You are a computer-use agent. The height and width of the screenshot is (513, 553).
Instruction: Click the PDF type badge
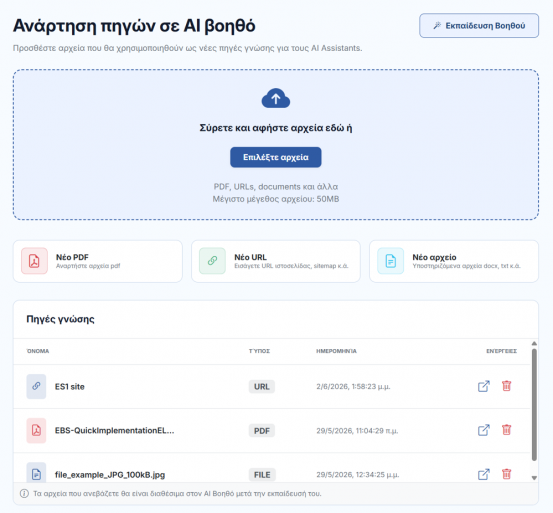(x=262, y=431)
